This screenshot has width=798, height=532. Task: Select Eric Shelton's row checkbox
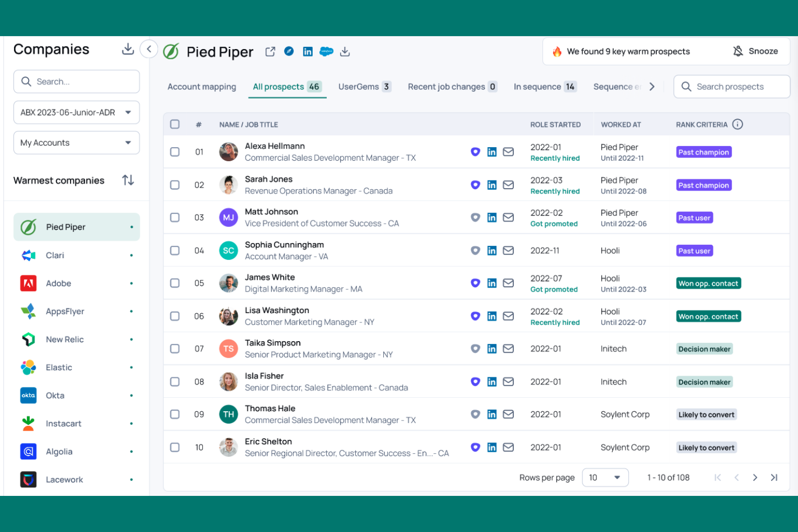175,447
